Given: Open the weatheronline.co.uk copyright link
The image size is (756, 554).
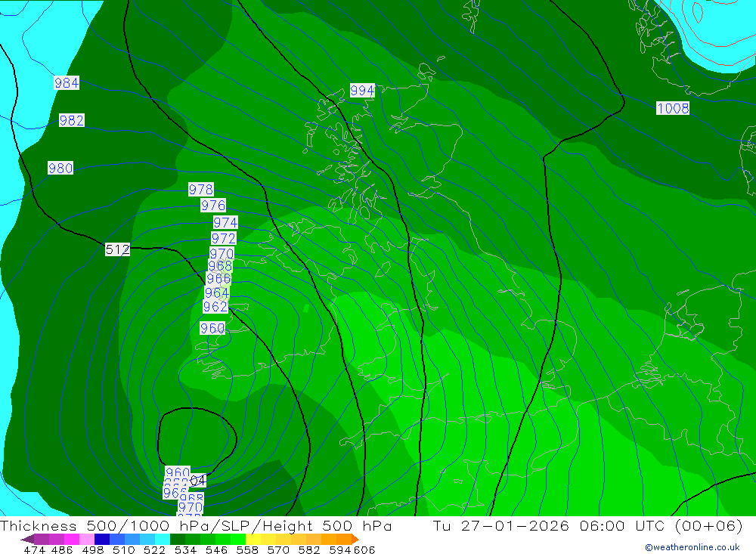Looking at the screenshot, I should coord(692,547).
